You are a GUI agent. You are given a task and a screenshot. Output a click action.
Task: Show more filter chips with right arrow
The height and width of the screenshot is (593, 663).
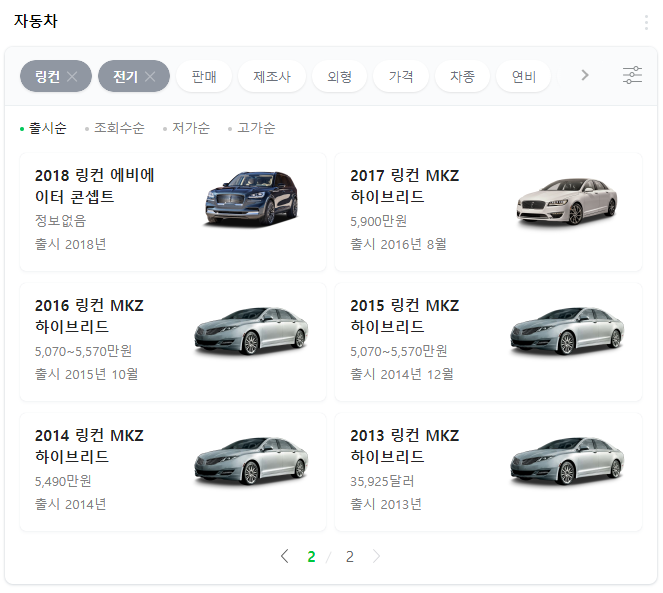(x=585, y=75)
